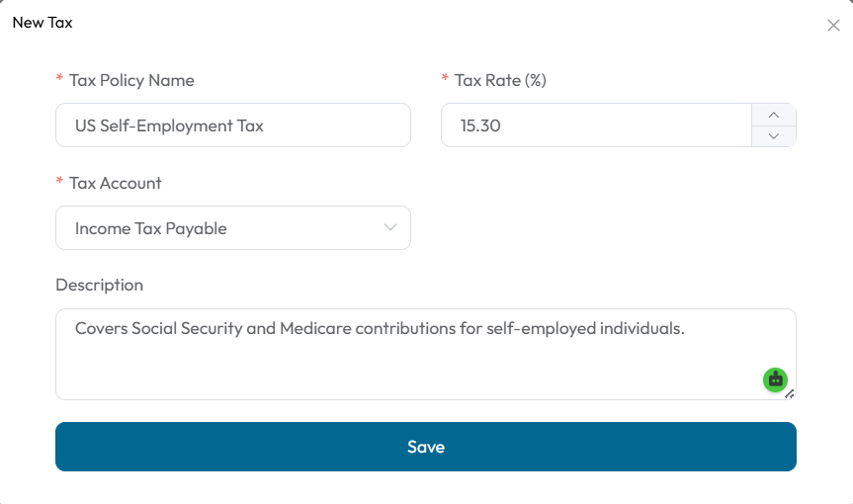The height and width of the screenshot is (504, 853).
Task: Click the Description label
Action: click(x=100, y=285)
